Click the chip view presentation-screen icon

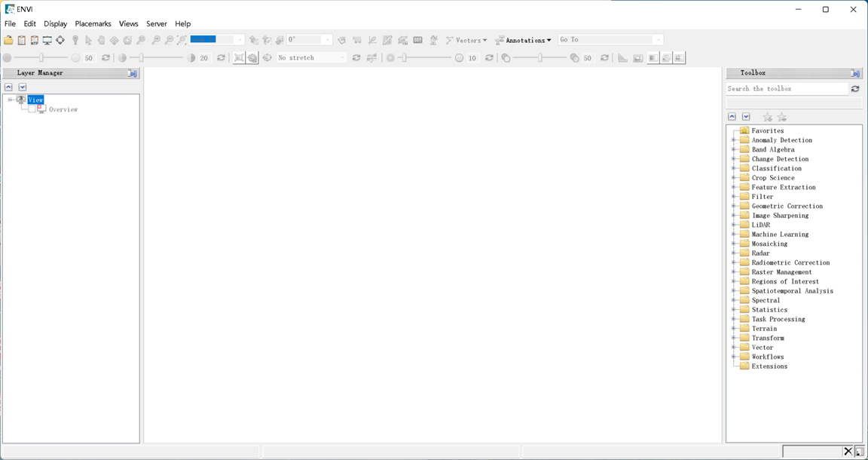point(47,40)
